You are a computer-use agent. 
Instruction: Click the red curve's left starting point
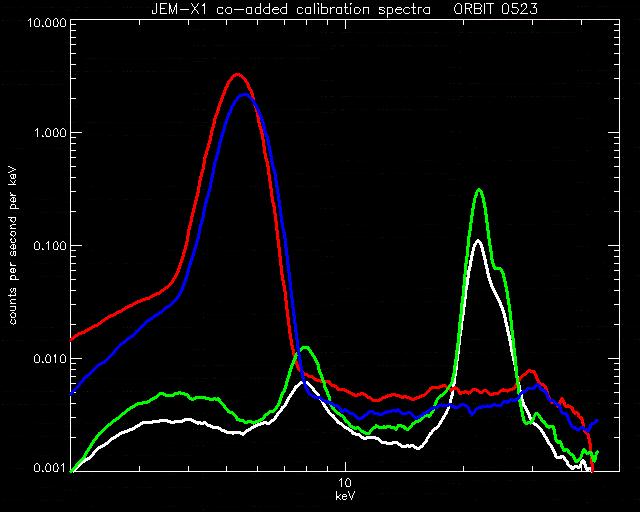point(72,340)
